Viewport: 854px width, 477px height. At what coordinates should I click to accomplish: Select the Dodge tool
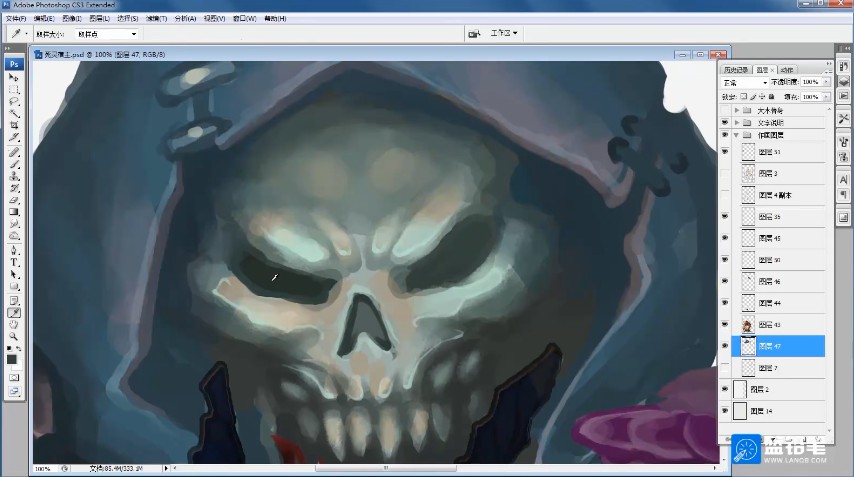coord(14,236)
